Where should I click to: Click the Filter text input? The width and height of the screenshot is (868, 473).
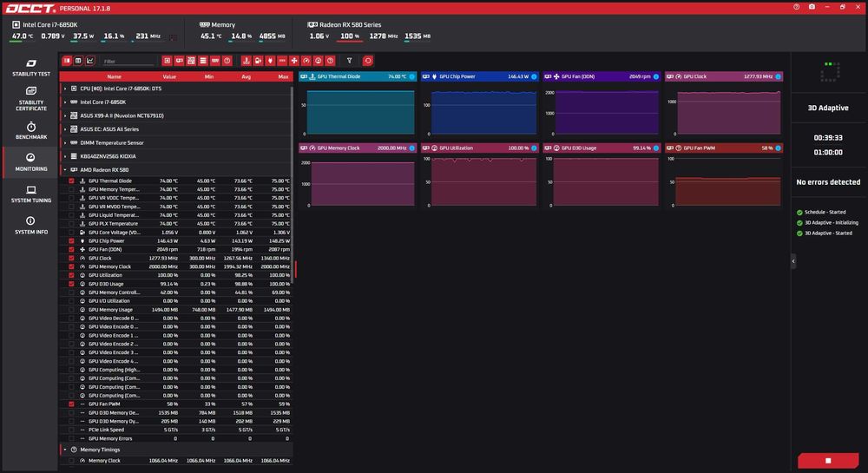click(128, 62)
